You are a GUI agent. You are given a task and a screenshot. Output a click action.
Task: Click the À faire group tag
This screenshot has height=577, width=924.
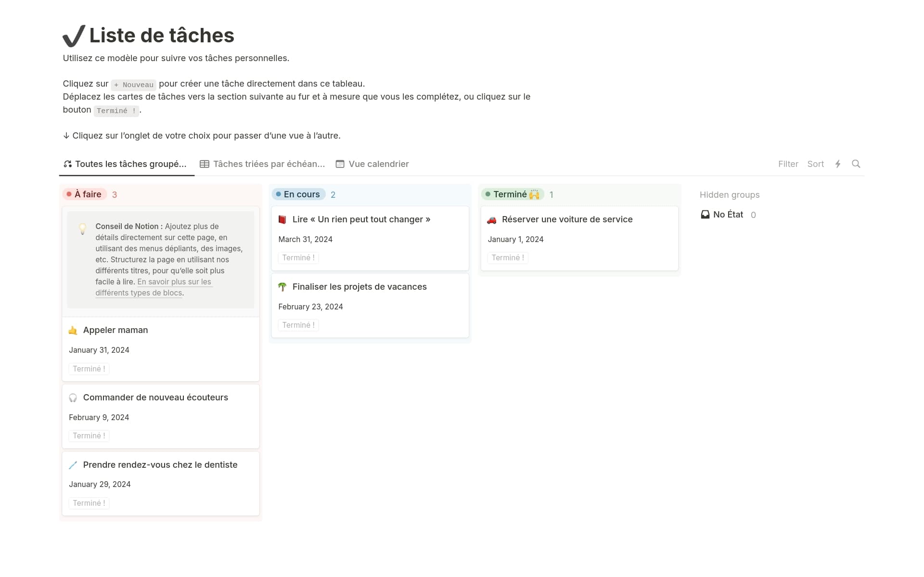click(x=85, y=194)
